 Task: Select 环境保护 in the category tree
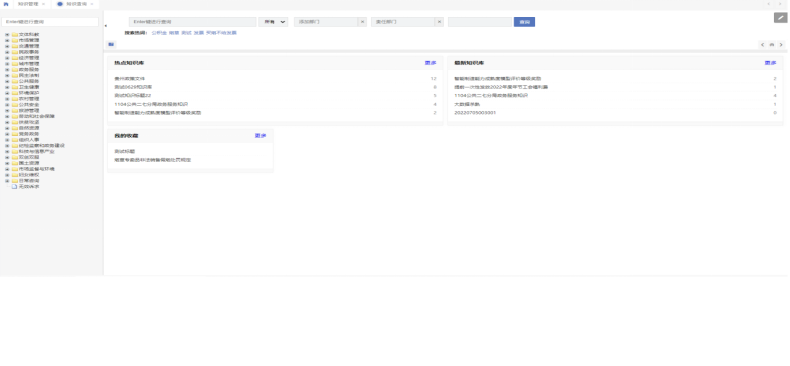29,93
